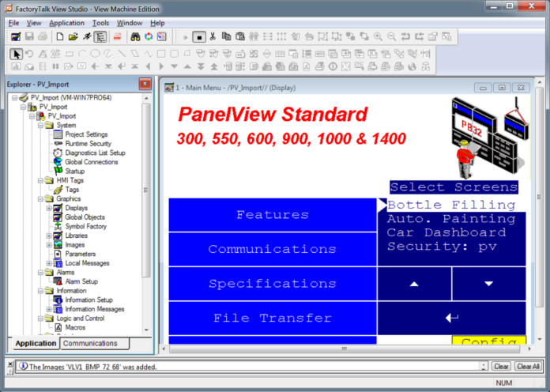Click the Test Application running-man icon
The width and height of the screenshot is (550, 392).
[x=87, y=36]
